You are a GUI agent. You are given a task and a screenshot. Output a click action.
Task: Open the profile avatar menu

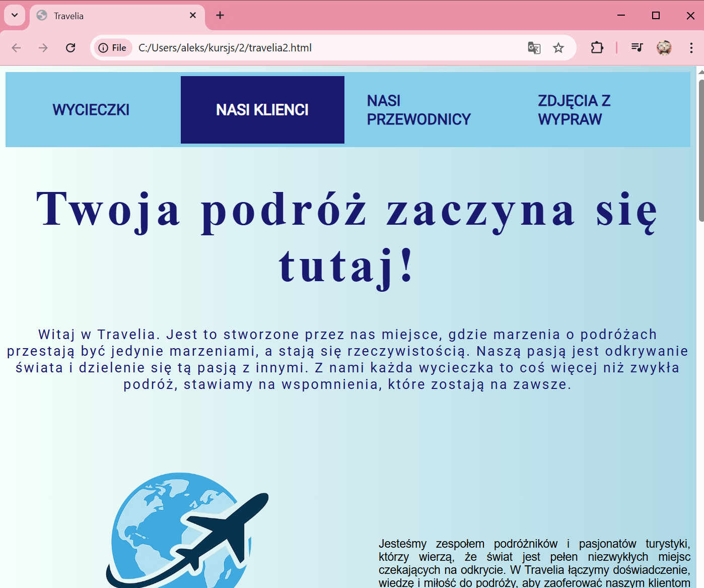(x=664, y=48)
